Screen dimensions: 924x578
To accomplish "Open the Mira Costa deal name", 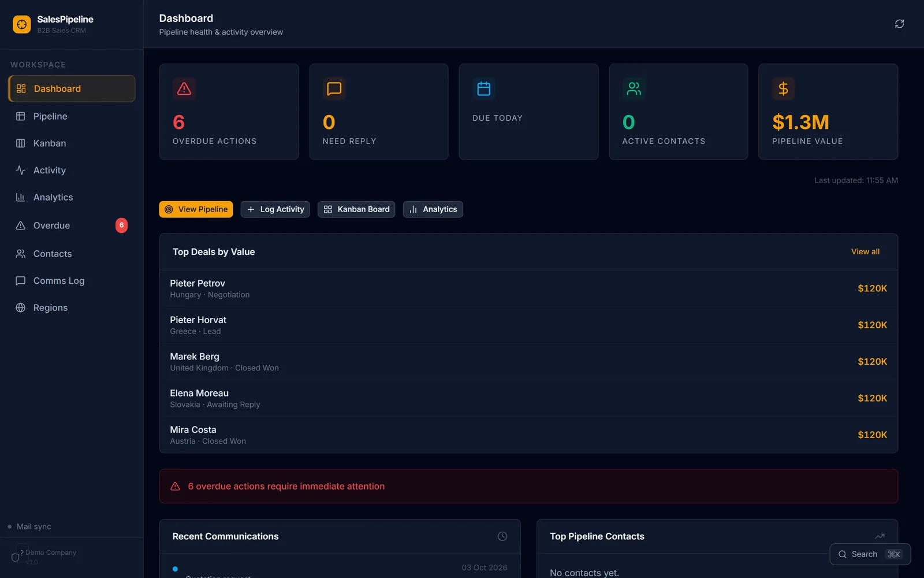I will [193, 429].
